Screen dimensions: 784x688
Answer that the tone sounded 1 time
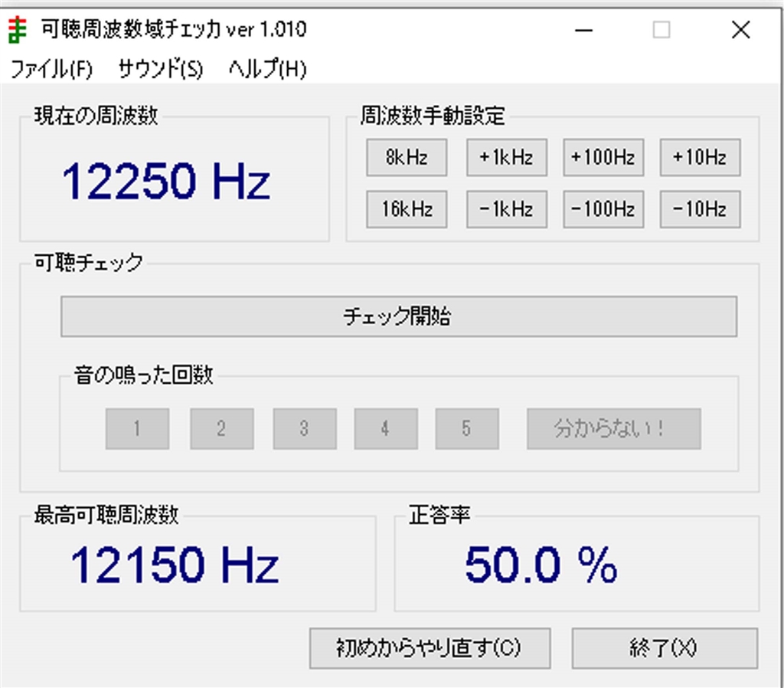pyautogui.click(x=137, y=429)
